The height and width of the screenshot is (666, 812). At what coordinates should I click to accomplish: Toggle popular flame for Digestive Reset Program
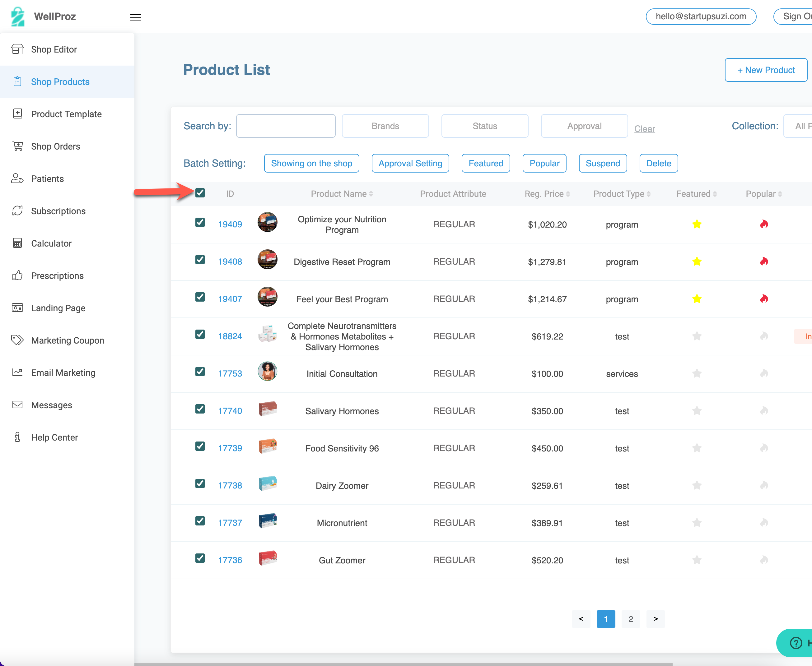click(764, 262)
